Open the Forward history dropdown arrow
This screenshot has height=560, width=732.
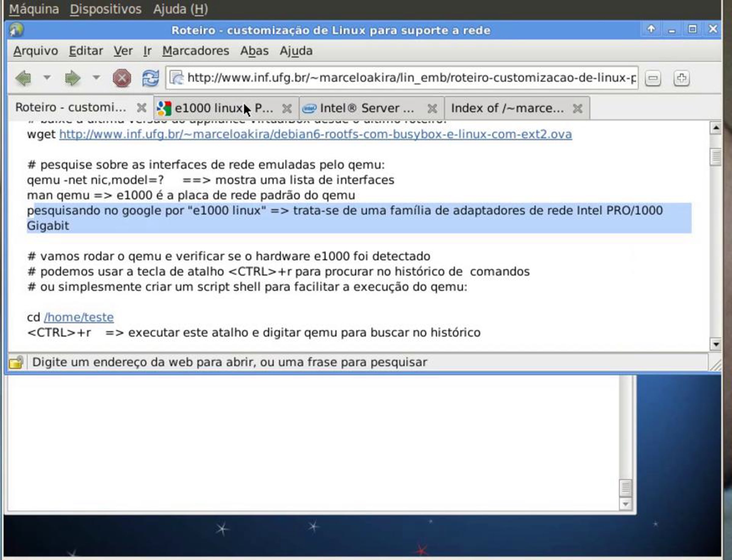click(96, 78)
